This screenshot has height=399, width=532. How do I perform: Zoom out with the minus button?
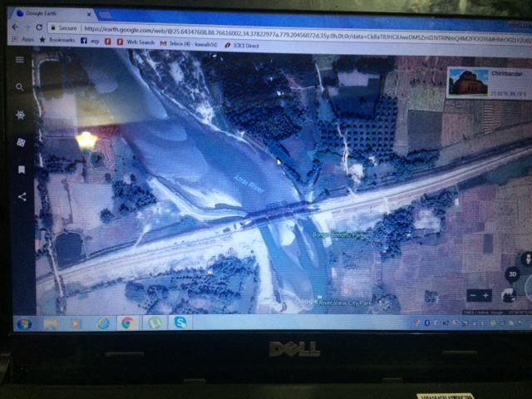point(473,296)
